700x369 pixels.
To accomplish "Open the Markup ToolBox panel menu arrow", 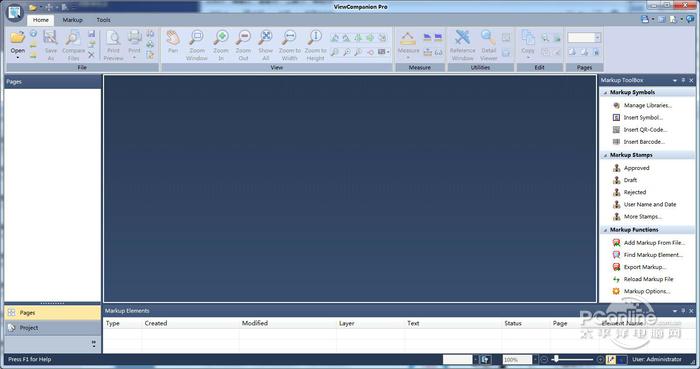I will click(x=675, y=80).
